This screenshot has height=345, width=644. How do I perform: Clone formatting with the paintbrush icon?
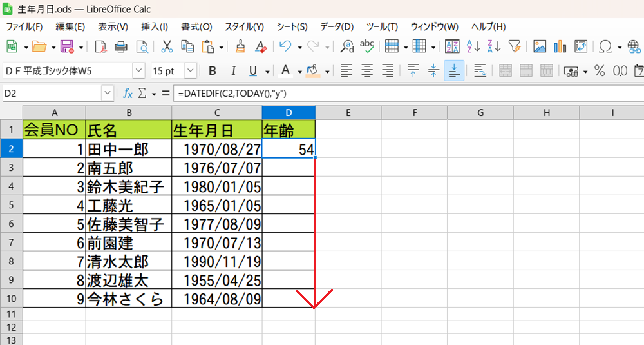pyautogui.click(x=240, y=46)
